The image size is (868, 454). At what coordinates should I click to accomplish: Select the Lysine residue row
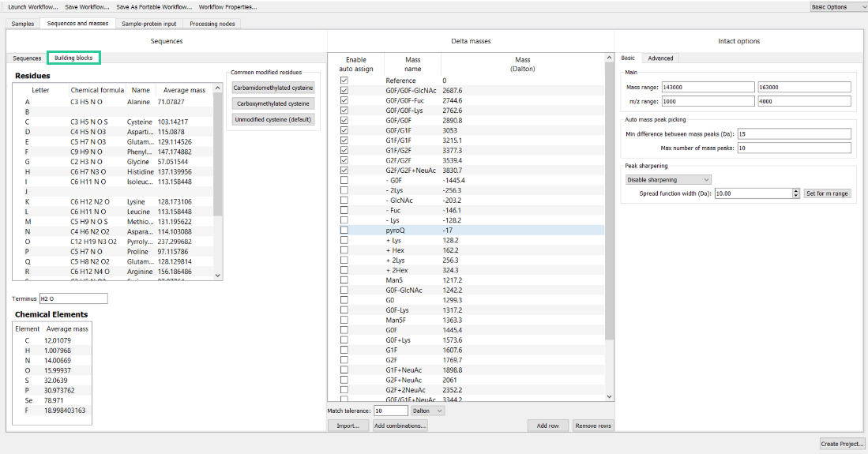pos(112,201)
